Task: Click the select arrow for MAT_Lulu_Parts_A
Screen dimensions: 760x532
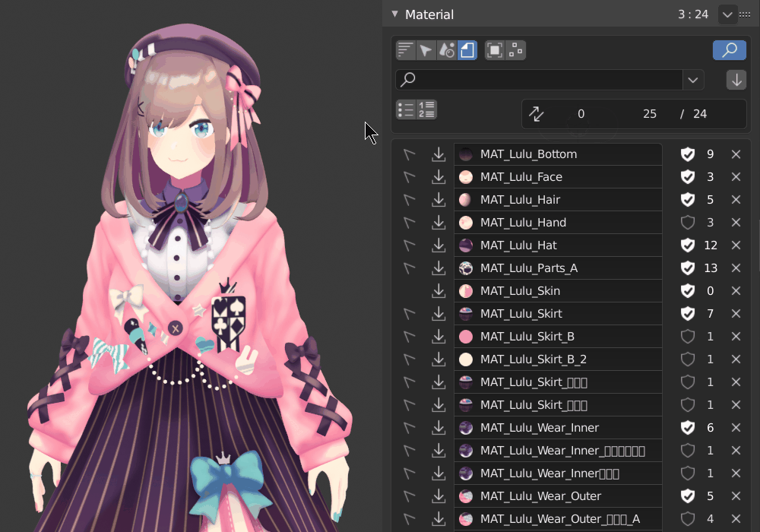Action: [x=410, y=268]
